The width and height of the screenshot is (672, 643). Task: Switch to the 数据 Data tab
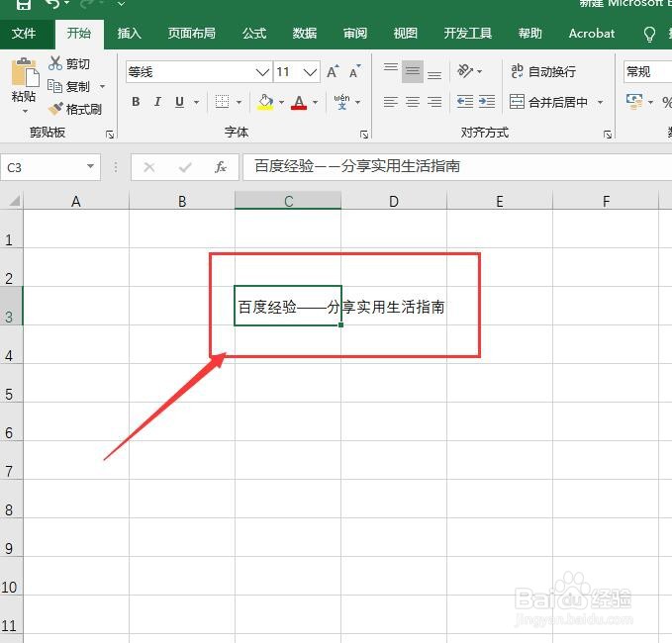[305, 34]
